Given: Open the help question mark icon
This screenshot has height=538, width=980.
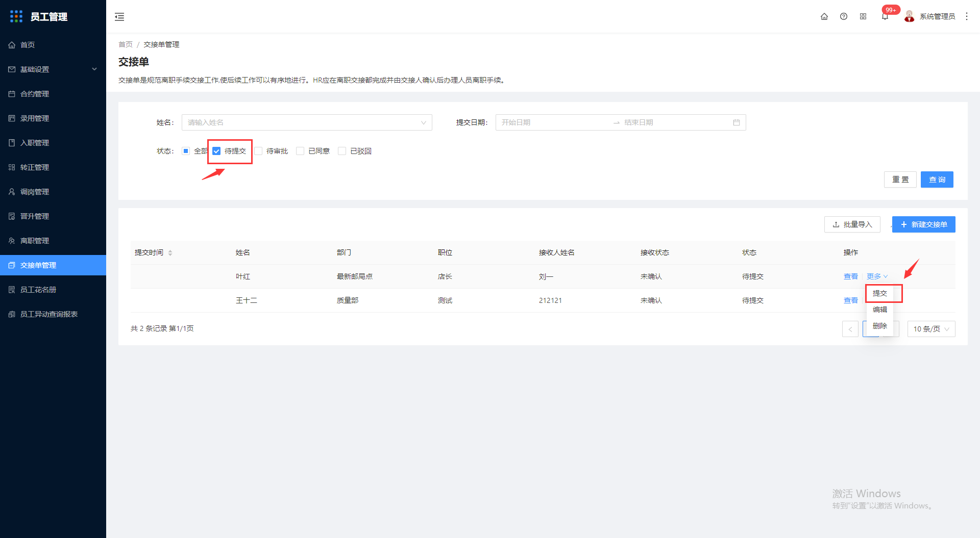Looking at the screenshot, I should (x=844, y=16).
